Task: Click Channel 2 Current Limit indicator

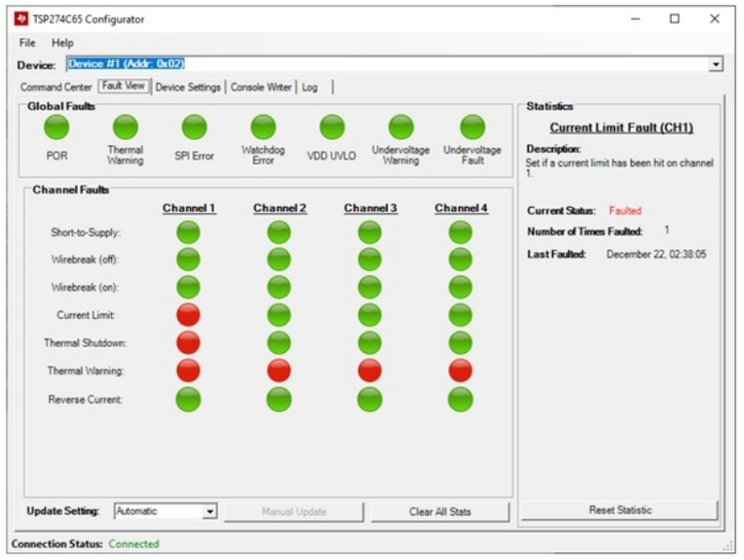Action: coord(279,315)
